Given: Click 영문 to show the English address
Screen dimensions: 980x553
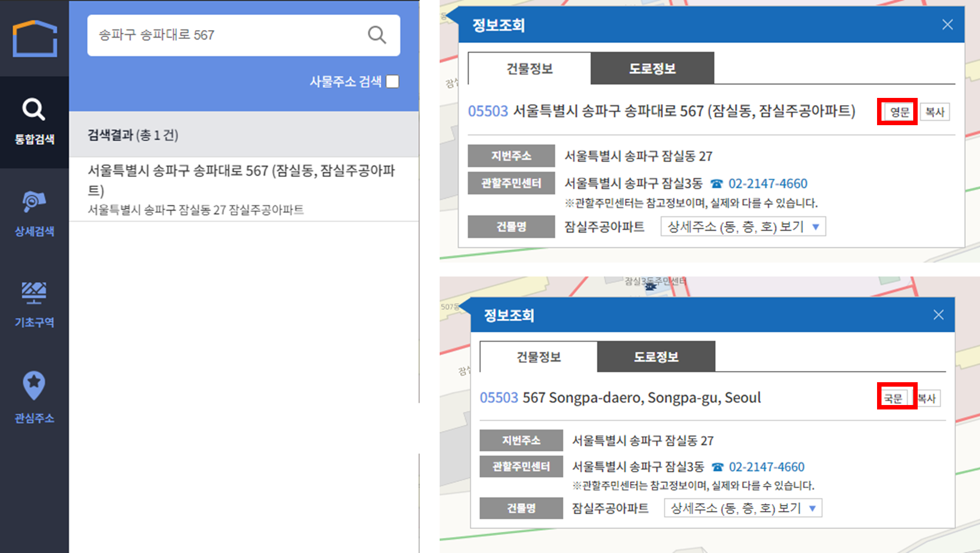Looking at the screenshot, I should [897, 111].
